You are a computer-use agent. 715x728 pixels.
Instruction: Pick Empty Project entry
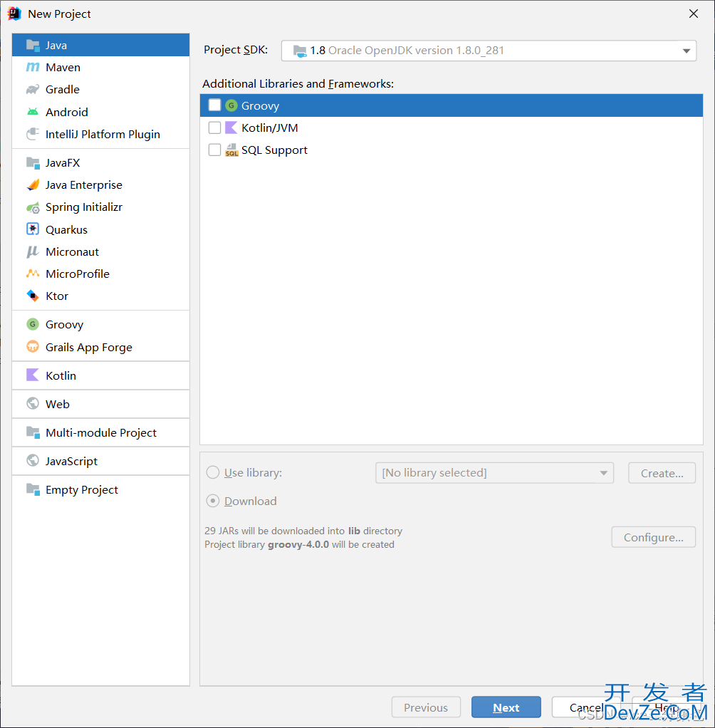[100, 489]
